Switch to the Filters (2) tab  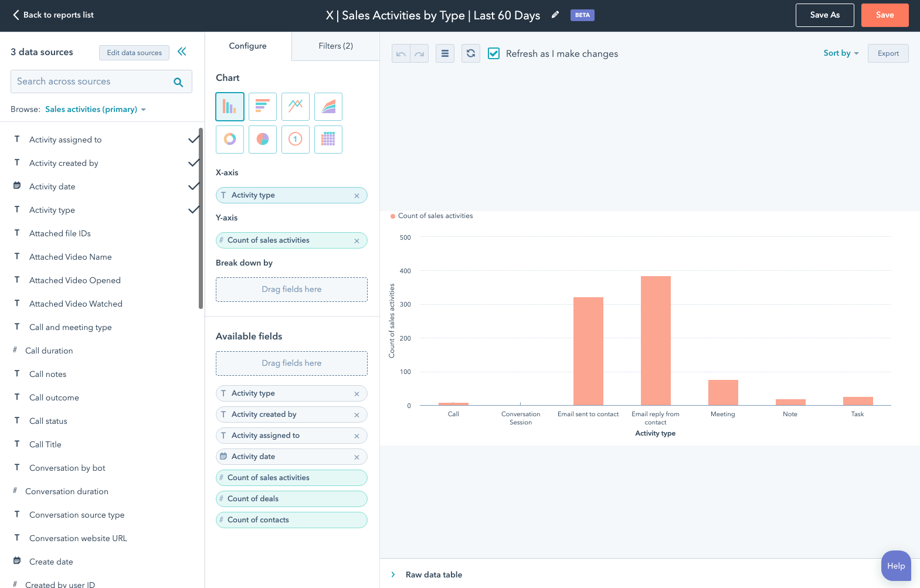click(x=335, y=46)
